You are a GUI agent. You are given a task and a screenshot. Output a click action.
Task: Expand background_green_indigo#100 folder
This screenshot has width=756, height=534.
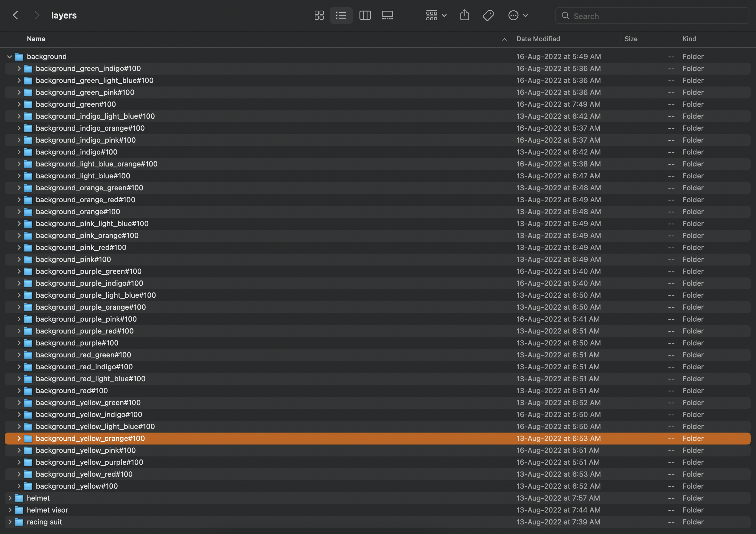[x=19, y=68]
